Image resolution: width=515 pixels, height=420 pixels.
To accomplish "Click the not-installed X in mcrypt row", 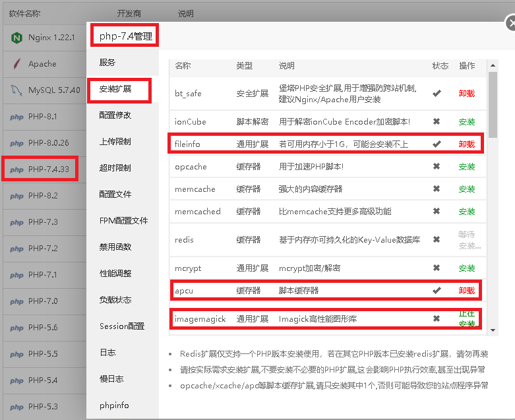I will (437, 268).
